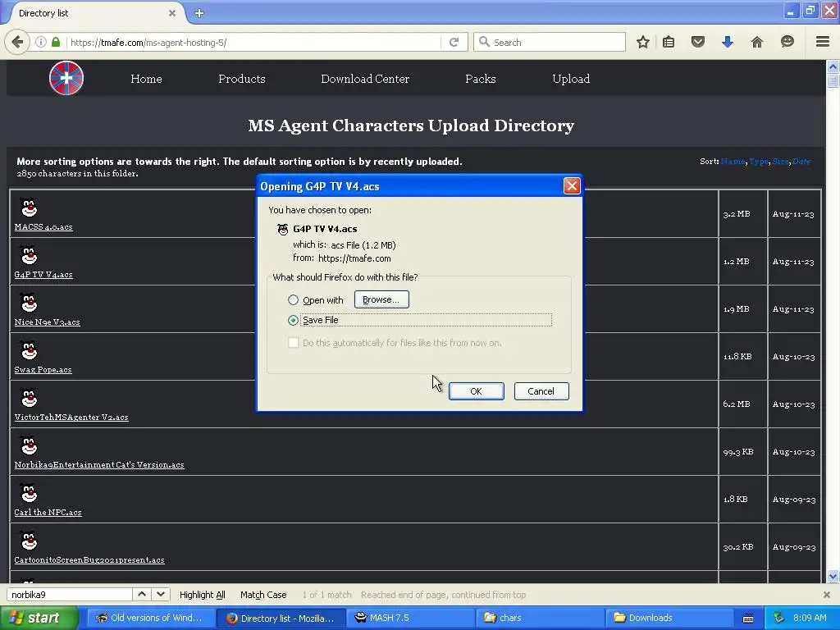This screenshot has height=630, width=840.
Task: Click the site information icon in address bar
Action: click(x=41, y=42)
